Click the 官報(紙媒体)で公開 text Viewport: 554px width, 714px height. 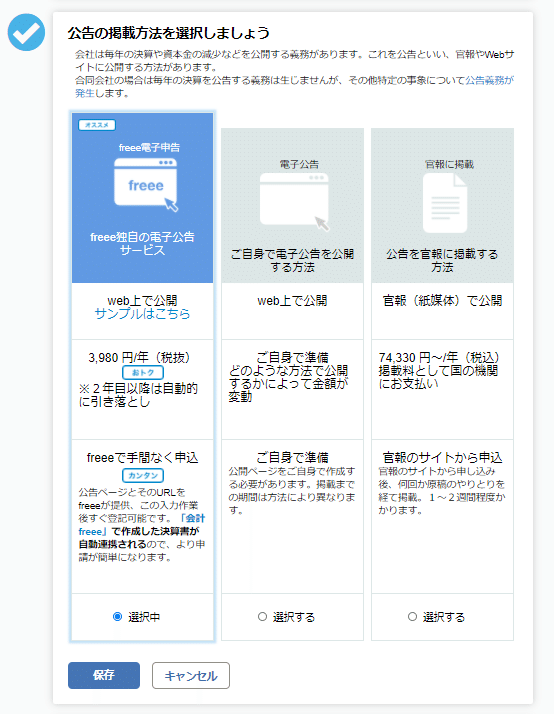(442, 301)
